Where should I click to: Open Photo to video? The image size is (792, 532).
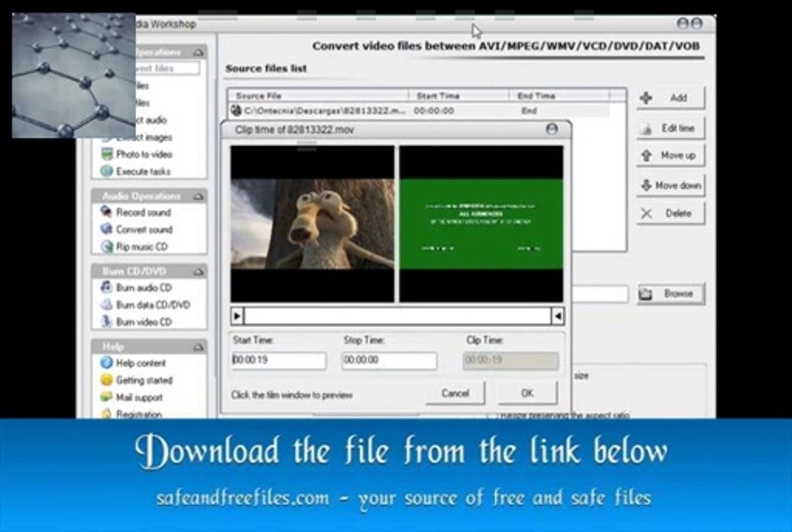click(x=144, y=154)
